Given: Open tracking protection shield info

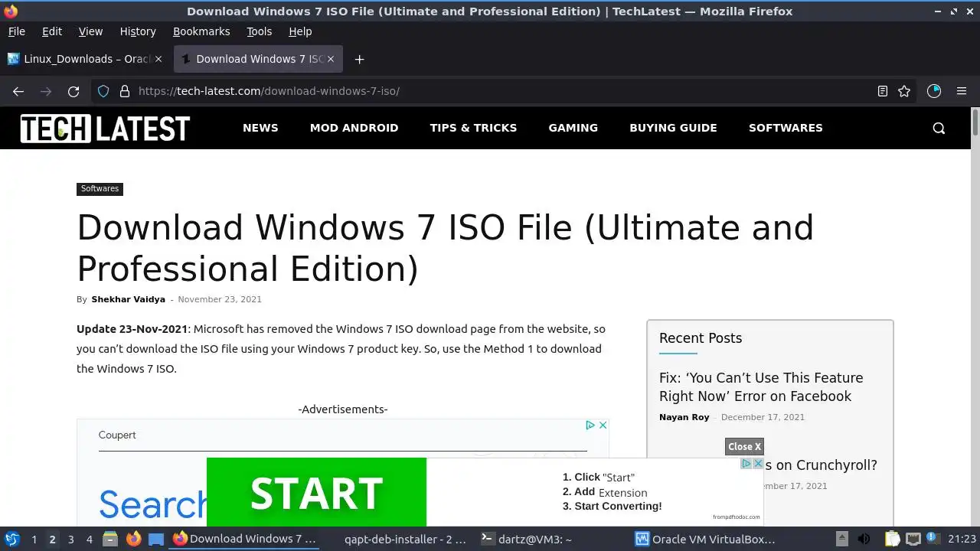Looking at the screenshot, I should pyautogui.click(x=103, y=91).
